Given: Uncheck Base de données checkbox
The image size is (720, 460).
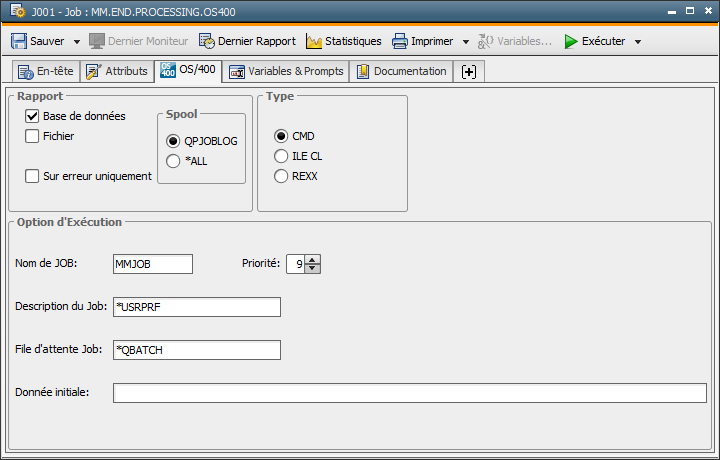Looking at the screenshot, I should [32, 116].
